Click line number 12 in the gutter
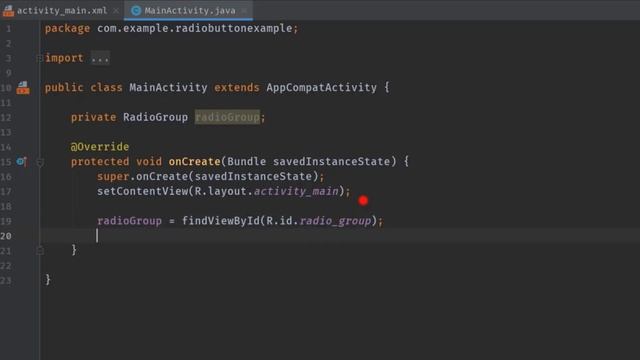 tap(6, 118)
